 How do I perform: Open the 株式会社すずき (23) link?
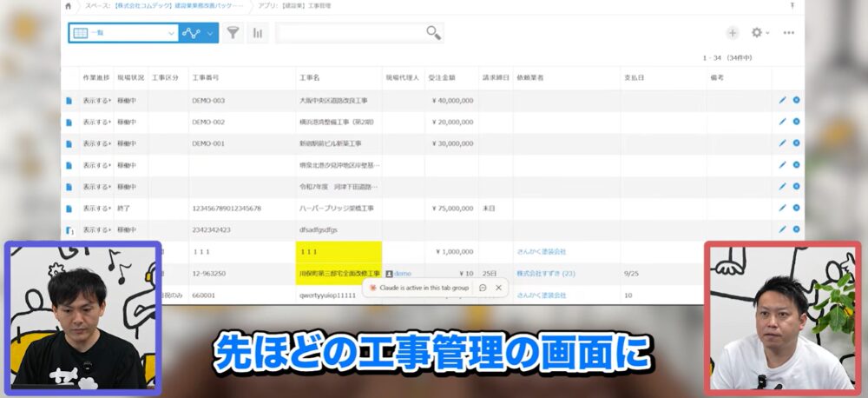pos(546,273)
